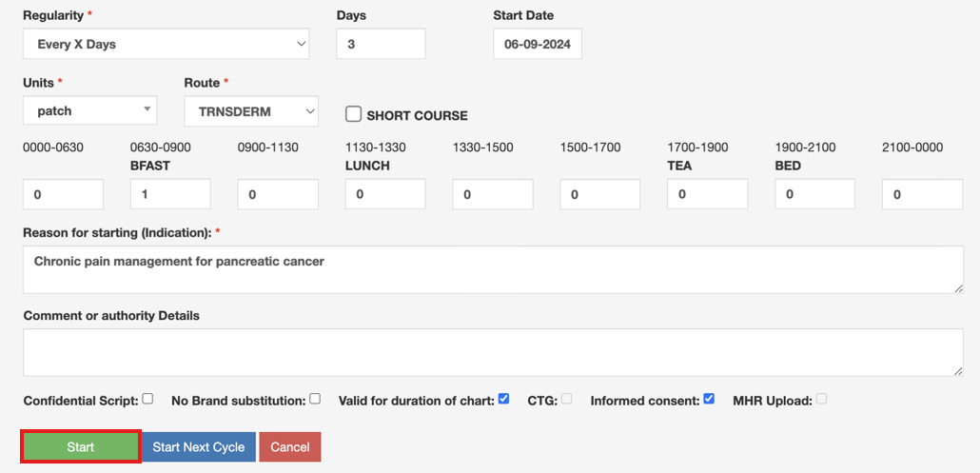The height and width of the screenshot is (473, 980).
Task: Toggle the No Brand substitution checkbox
Action: coord(315,399)
